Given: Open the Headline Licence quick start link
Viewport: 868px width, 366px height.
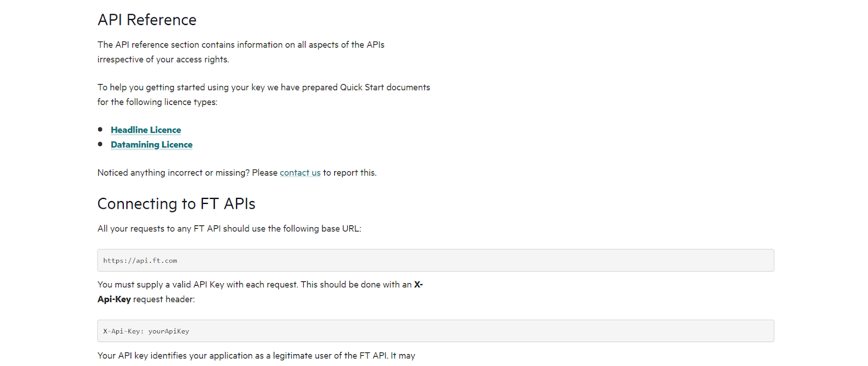Looking at the screenshot, I should pos(146,130).
